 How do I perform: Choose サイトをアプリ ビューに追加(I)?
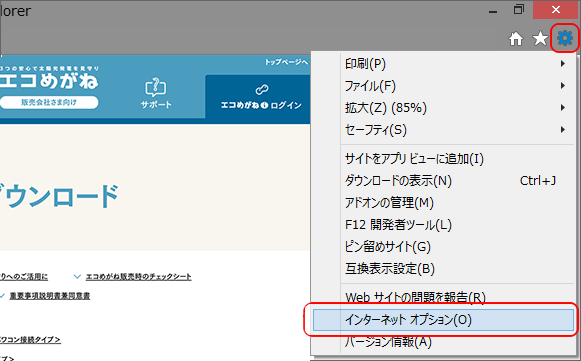(x=444, y=159)
